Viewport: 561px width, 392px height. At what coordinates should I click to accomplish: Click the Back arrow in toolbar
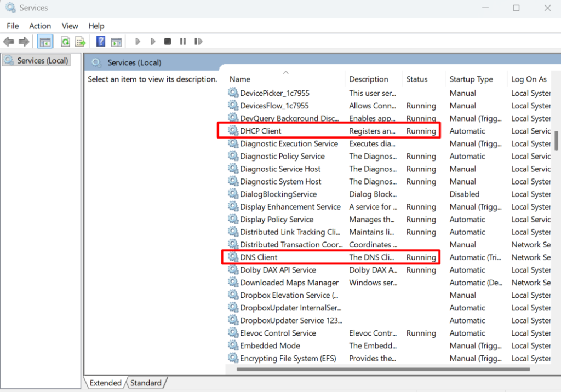point(9,42)
